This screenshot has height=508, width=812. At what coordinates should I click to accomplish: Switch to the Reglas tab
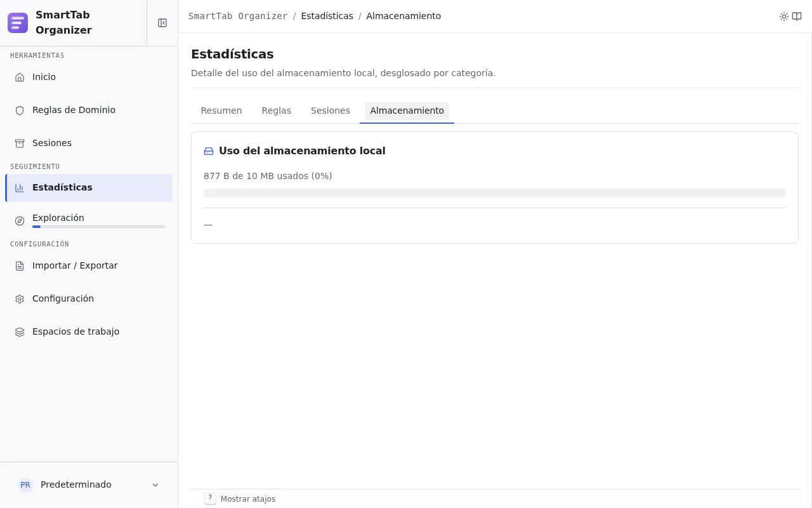click(277, 110)
